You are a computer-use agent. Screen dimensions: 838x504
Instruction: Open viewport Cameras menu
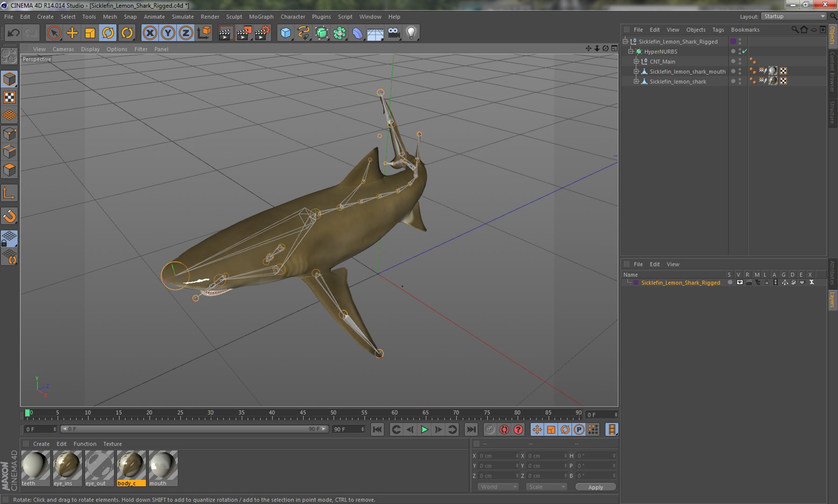pyautogui.click(x=63, y=49)
